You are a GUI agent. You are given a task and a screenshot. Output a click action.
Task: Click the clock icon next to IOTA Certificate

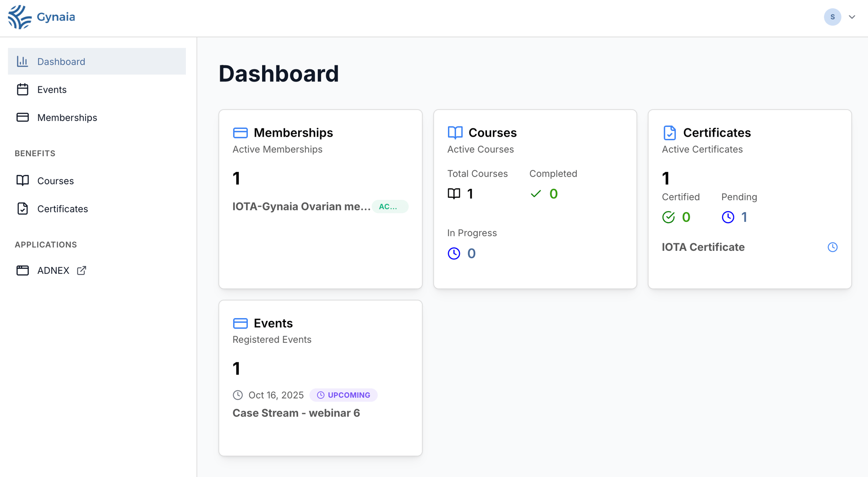[832, 247]
